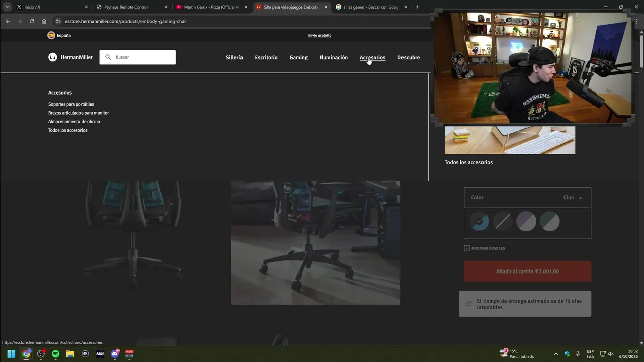Open the weather widget 15°C
This screenshot has width=644, height=362.
point(517,354)
